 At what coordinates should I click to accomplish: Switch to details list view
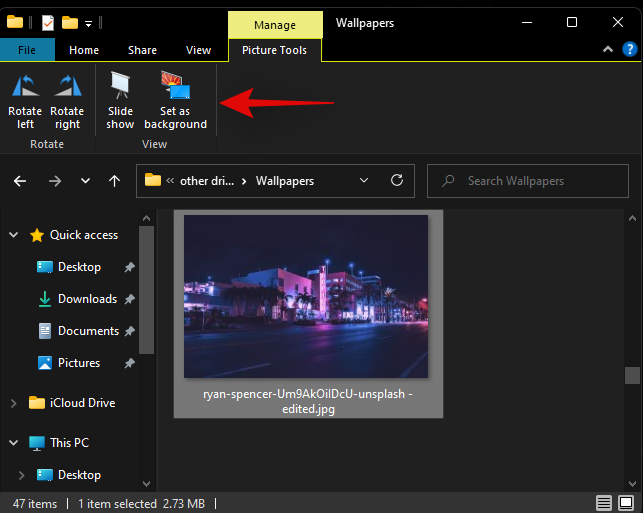pos(604,502)
